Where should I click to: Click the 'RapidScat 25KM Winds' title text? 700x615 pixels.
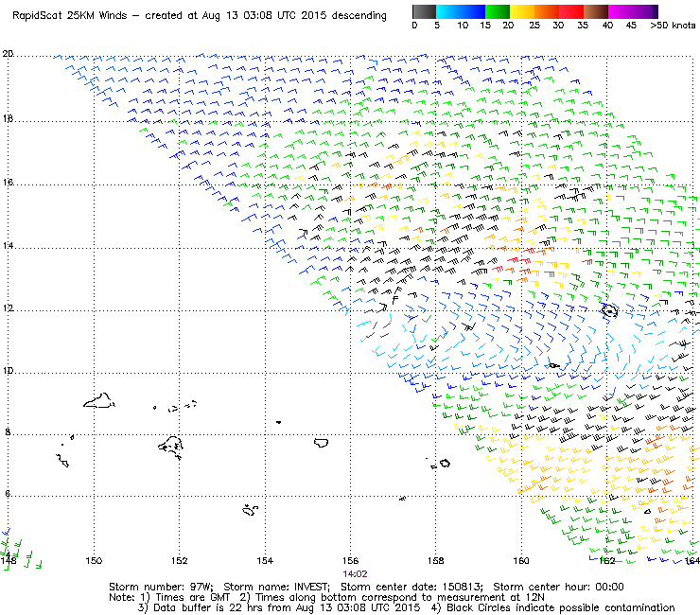[x=70, y=16]
